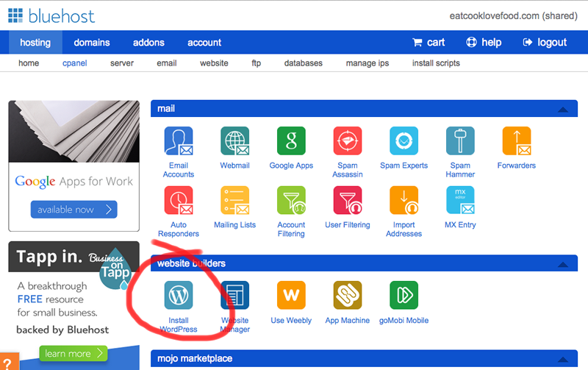Switch to the domains tab
This screenshot has width=588, height=370.
tap(92, 43)
